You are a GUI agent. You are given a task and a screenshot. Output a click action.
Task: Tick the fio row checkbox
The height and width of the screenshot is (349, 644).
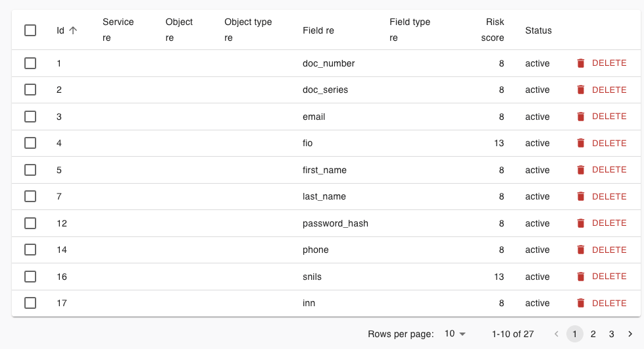(30, 143)
